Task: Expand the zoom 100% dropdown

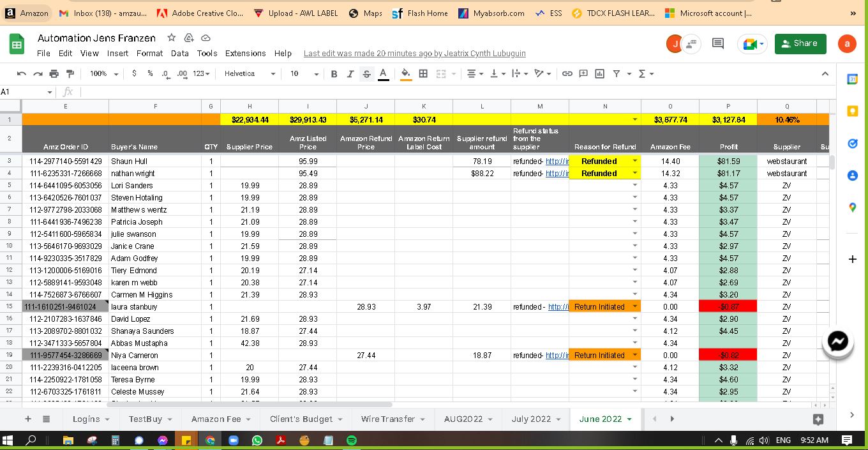Action: [104, 74]
